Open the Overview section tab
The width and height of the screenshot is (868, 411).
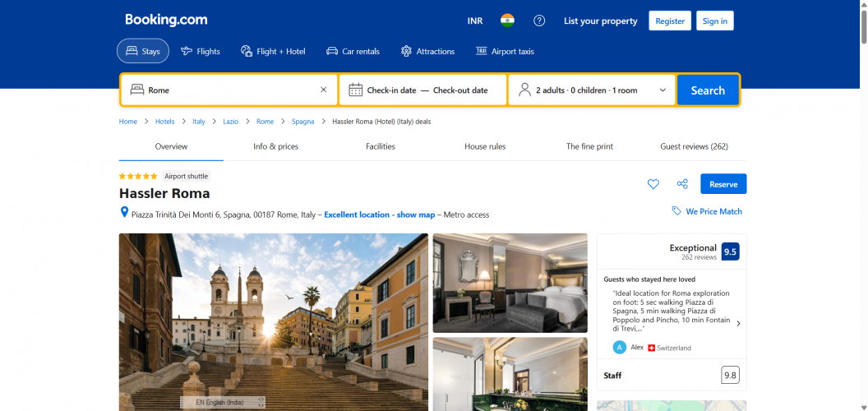[171, 147]
